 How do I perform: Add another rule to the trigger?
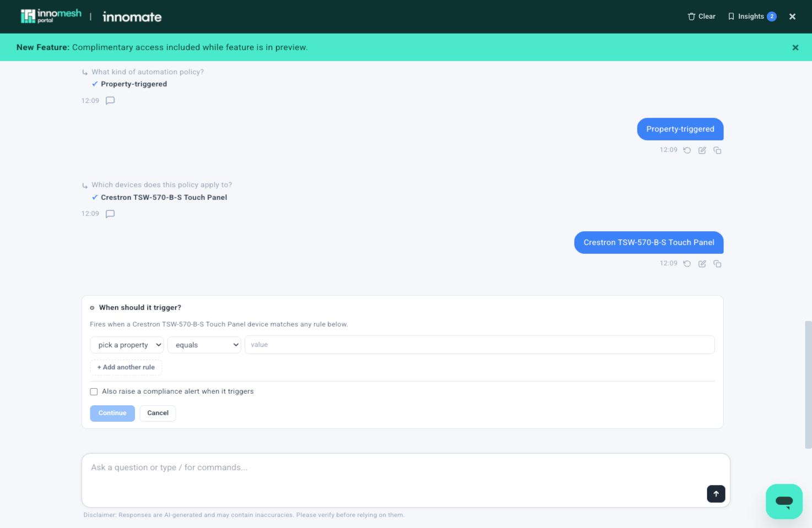point(126,367)
